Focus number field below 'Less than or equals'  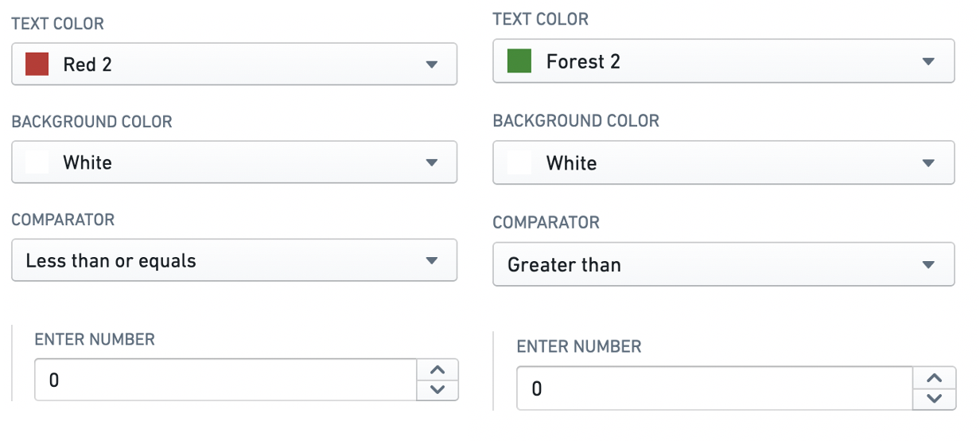[x=226, y=380]
